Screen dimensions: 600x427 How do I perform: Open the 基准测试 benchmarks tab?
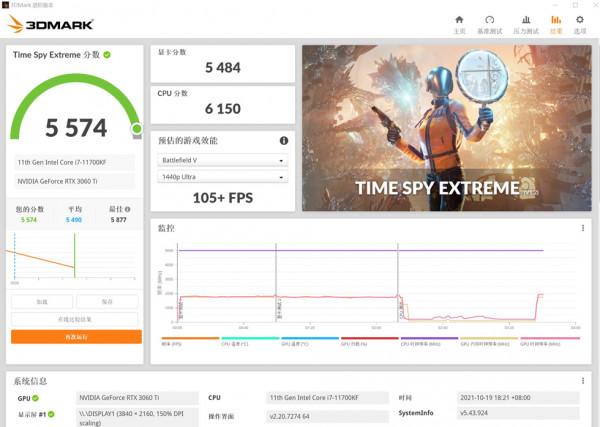(489, 24)
